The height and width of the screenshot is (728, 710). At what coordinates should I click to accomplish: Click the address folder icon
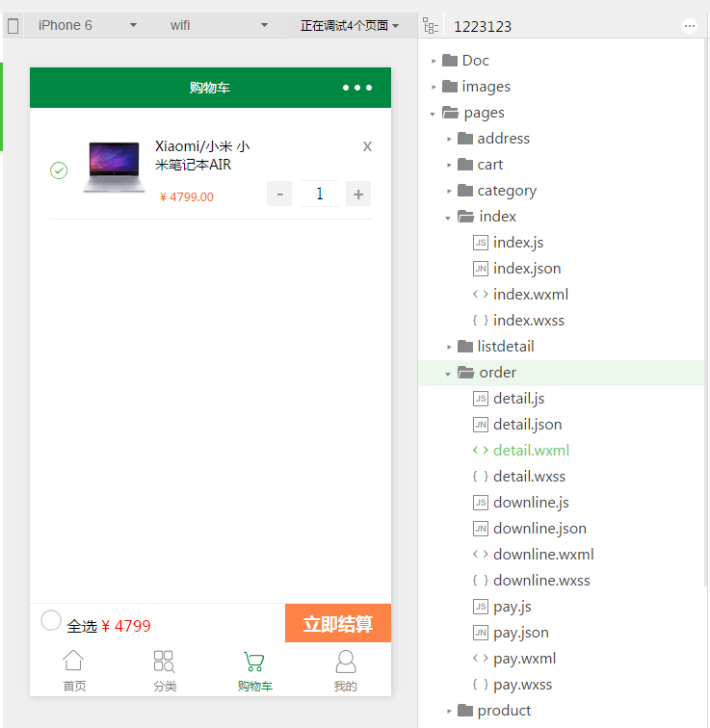(464, 138)
